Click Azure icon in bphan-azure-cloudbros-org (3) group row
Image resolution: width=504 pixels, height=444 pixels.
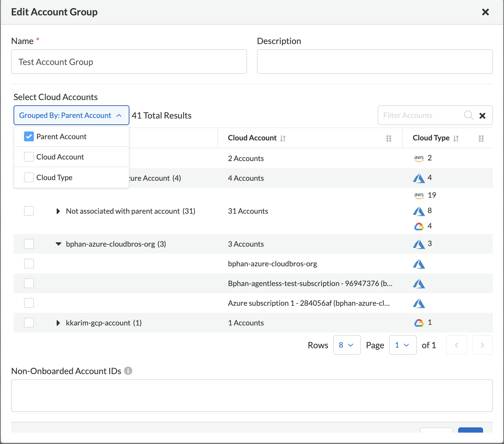419,244
